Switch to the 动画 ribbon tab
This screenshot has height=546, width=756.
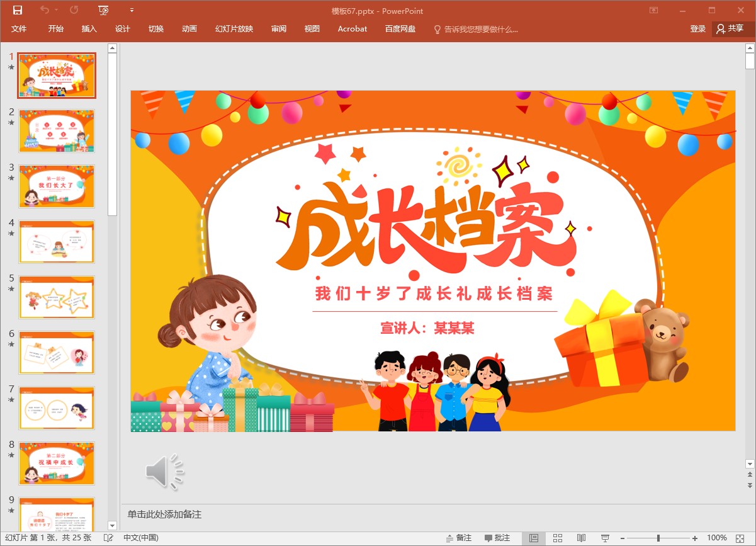[x=189, y=29]
